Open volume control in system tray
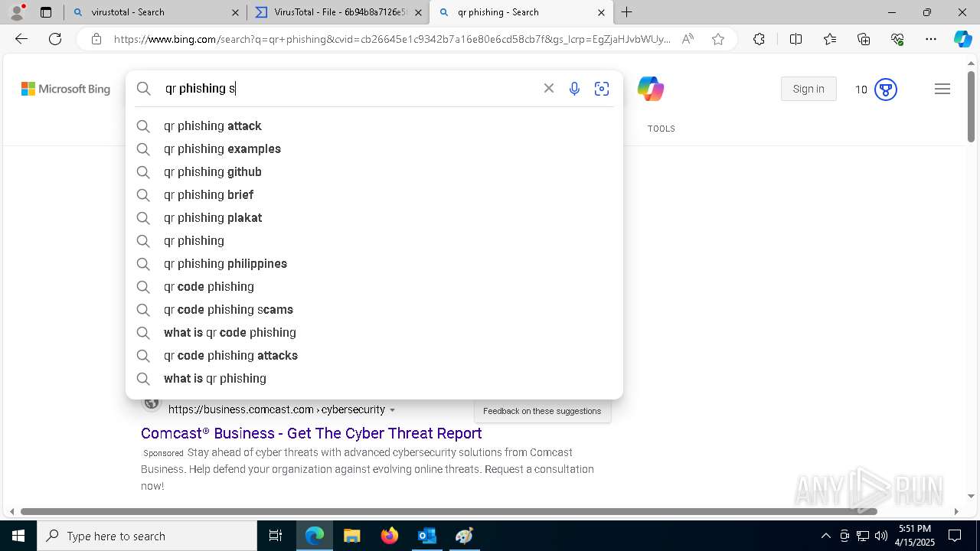The height and width of the screenshot is (551, 980). (881, 536)
